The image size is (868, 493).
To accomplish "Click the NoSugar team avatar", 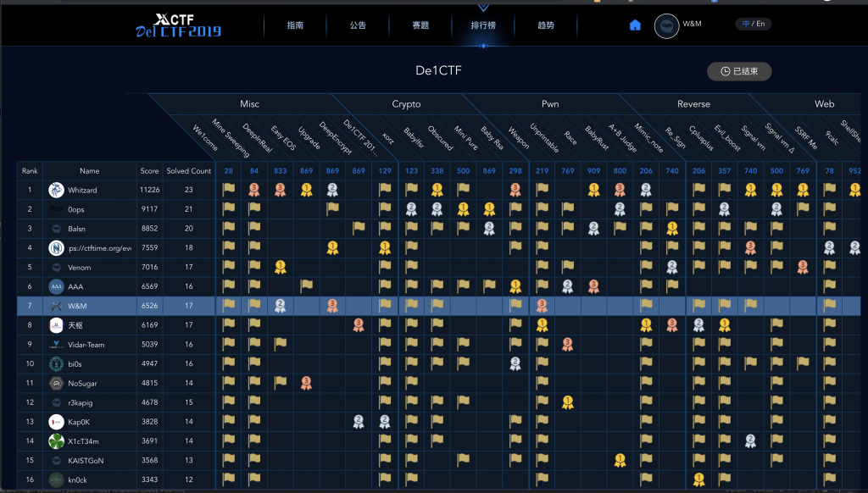I will pyautogui.click(x=56, y=383).
